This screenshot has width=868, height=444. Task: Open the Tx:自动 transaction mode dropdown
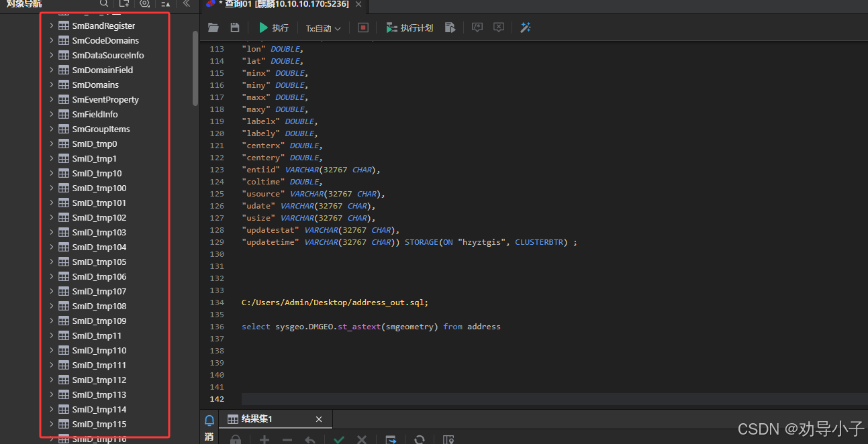[324, 28]
